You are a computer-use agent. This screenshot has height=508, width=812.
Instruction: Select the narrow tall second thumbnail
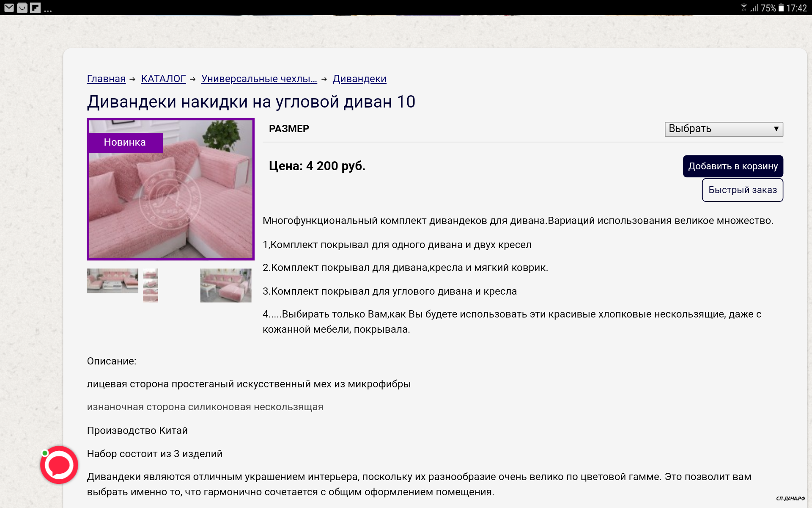151,285
